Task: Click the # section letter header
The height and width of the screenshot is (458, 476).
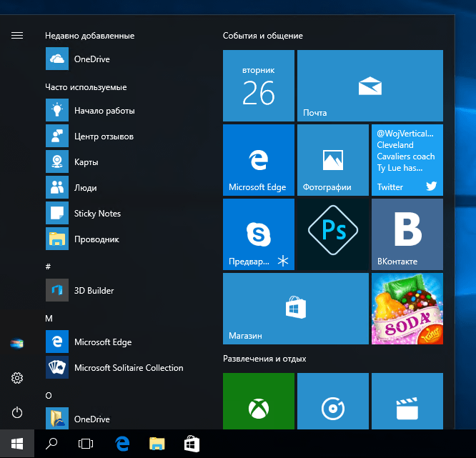Action: 49,267
